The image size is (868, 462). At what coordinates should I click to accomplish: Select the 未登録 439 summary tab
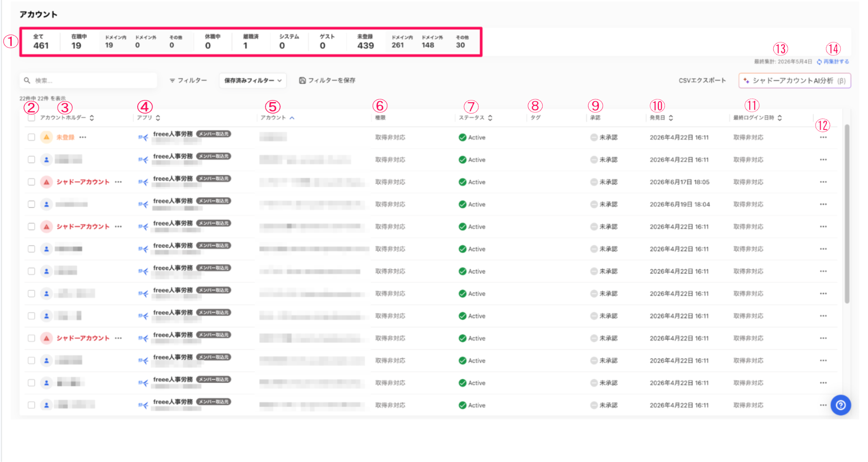click(365, 42)
